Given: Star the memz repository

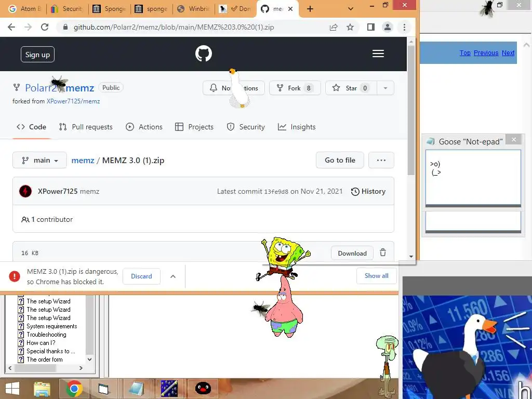Looking at the screenshot, I should pos(351,88).
